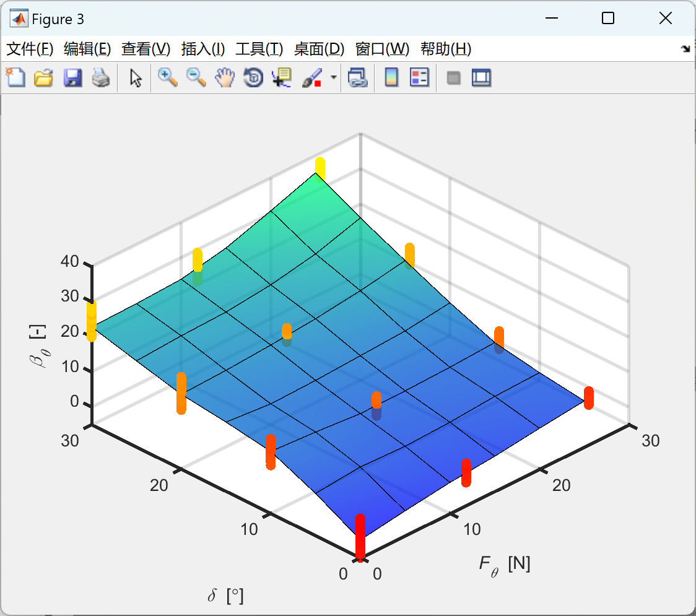Click the dock figure arrow in the menu bar
696x616 pixels.
[685, 50]
